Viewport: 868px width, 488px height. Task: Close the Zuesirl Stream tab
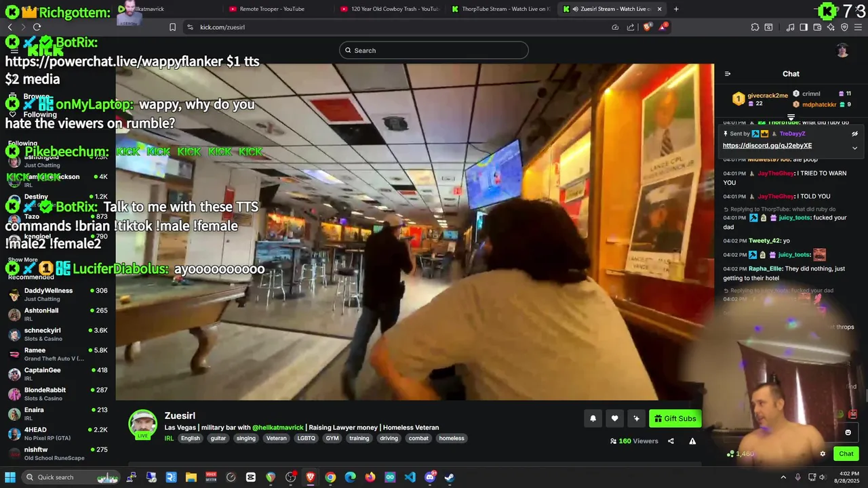(x=658, y=9)
